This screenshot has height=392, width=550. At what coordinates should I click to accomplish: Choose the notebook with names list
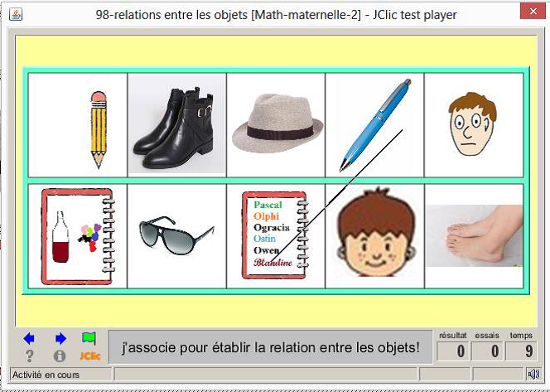tap(276, 236)
